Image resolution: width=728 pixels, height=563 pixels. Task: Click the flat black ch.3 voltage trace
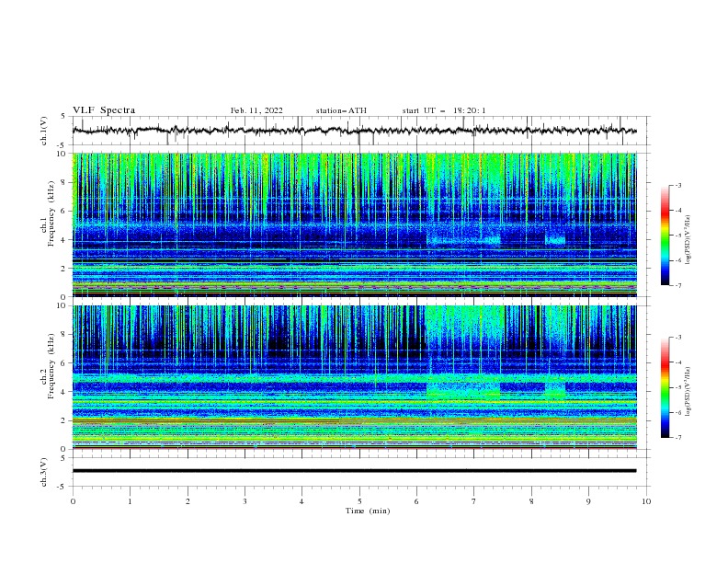pyautogui.click(x=354, y=471)
